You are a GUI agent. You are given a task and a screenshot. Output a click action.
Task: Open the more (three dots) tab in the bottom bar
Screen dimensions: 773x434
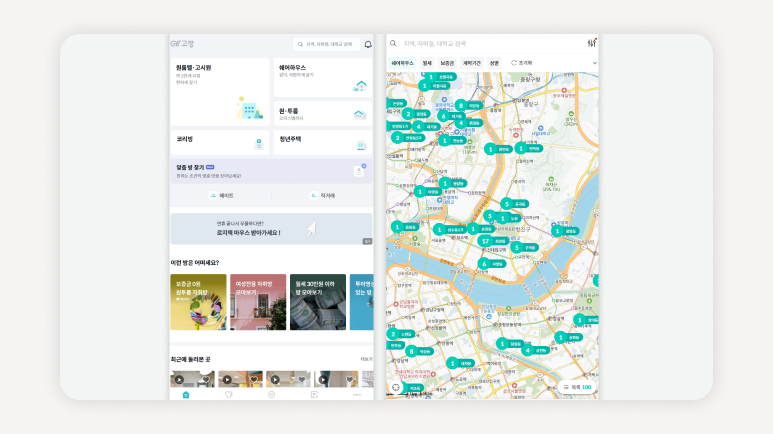[x=357, y=395]
